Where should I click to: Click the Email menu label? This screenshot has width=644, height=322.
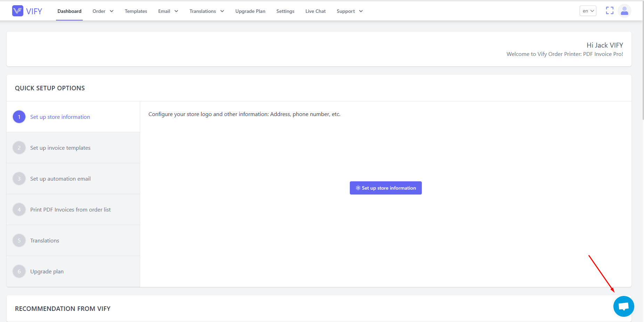click(x=164, y=11)
